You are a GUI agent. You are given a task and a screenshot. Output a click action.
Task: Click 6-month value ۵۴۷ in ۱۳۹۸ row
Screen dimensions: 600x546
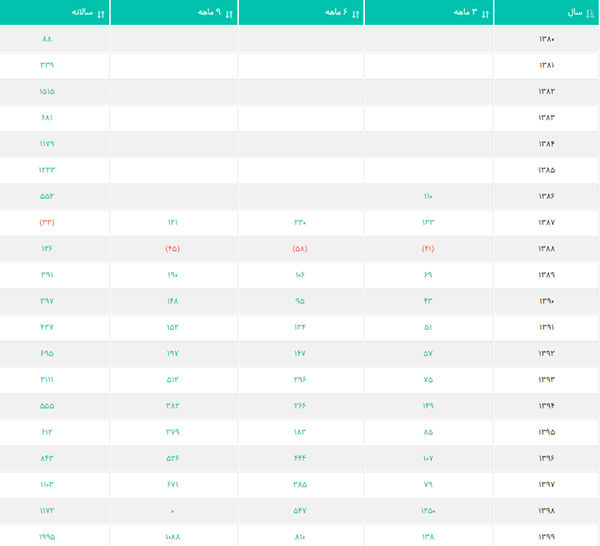300,511
